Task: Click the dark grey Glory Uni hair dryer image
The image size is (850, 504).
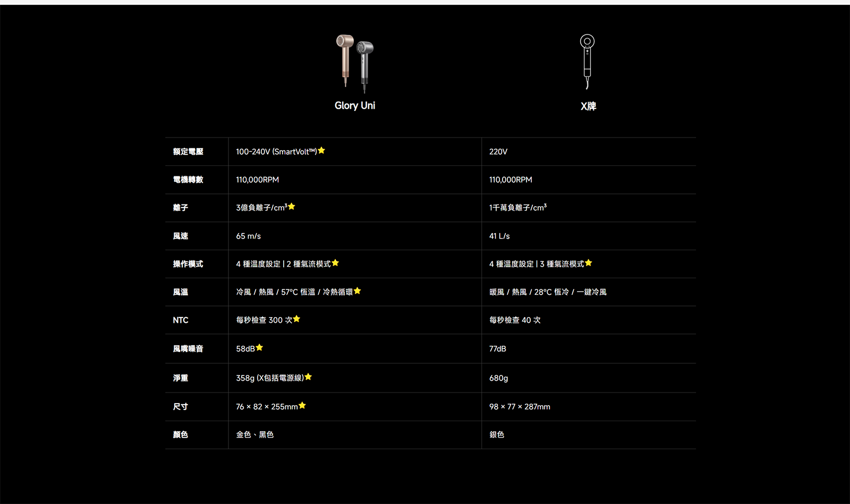Action: click(365, 66)
